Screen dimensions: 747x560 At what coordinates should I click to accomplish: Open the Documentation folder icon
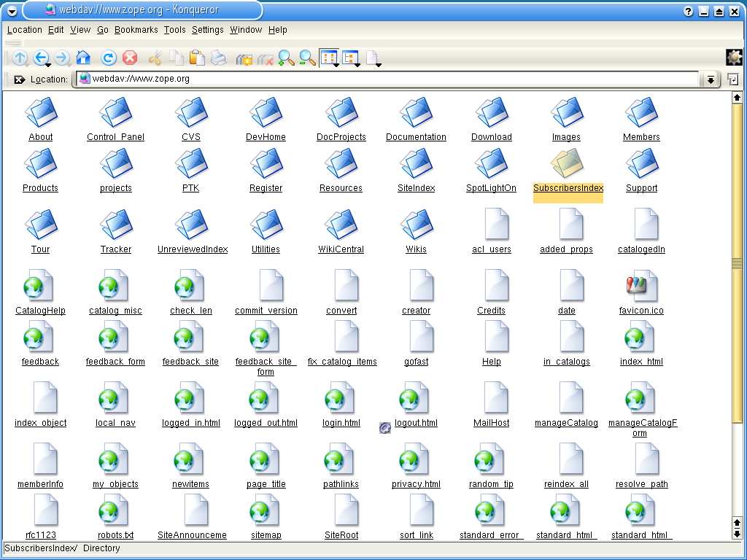tap(417, 113)
